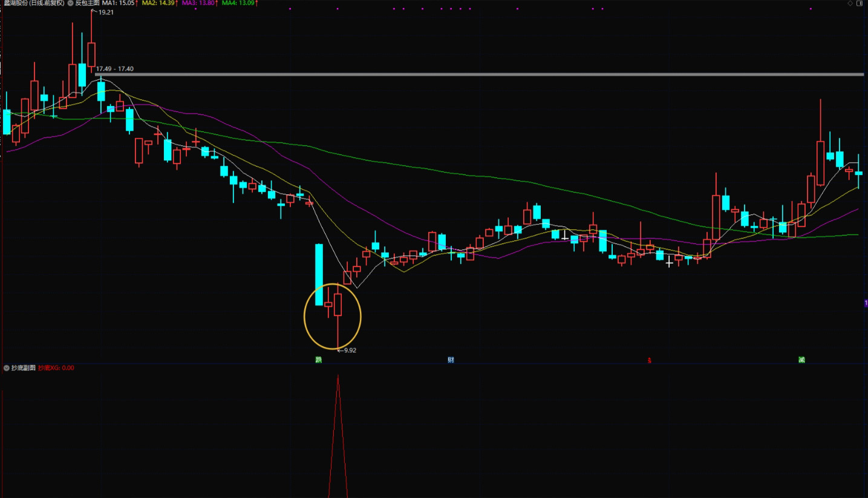Click the green MA4: 13.09 label
The image size is (868, 498).
click(239, 3)
